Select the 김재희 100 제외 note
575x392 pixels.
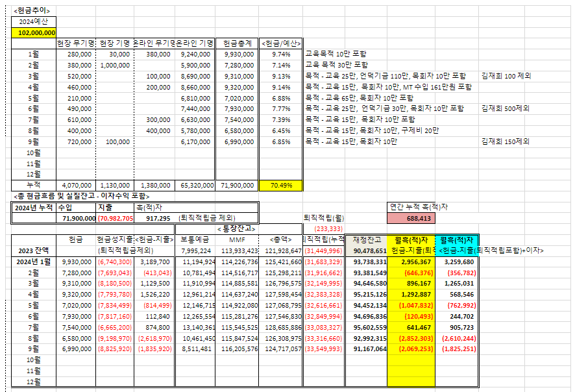pos(506,76)
